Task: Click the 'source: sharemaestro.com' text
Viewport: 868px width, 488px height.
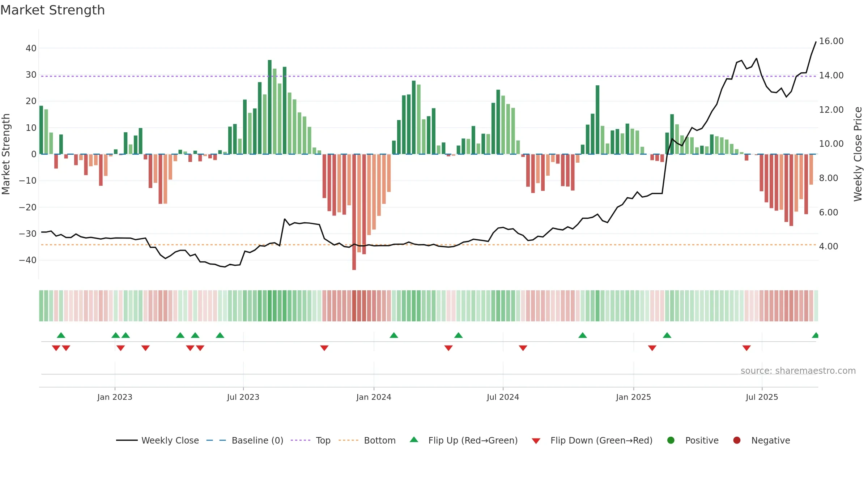Action: click(798, 371)
